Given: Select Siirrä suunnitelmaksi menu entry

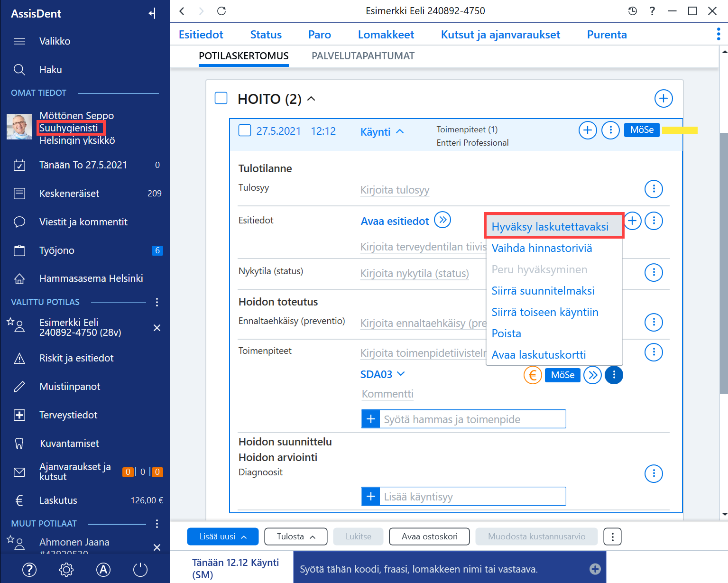Looking at the screenshot, I should [x=543, y=291].
